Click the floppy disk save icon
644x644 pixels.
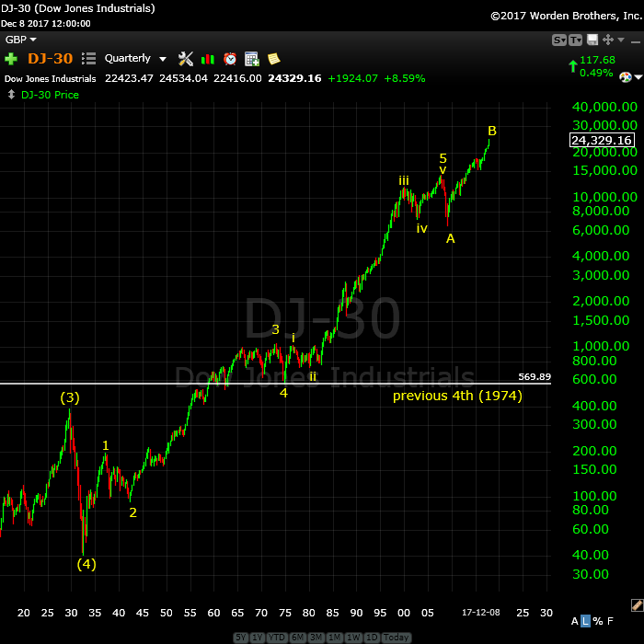tap(592, 40)
